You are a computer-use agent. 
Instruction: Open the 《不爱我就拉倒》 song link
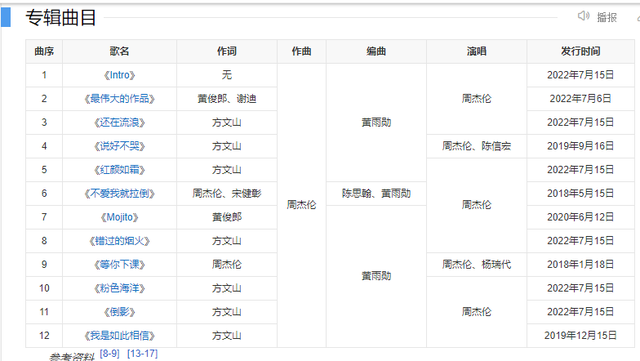(x=119, y=194)
